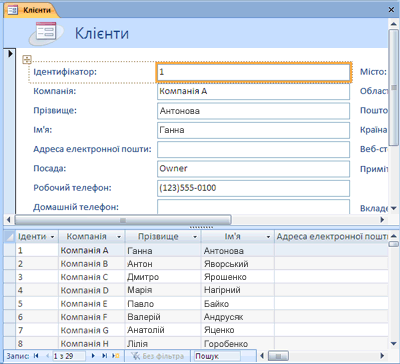
Task: Open Компанія column filter dropdown
Action: pyautogui.click(x=119, y=237)
